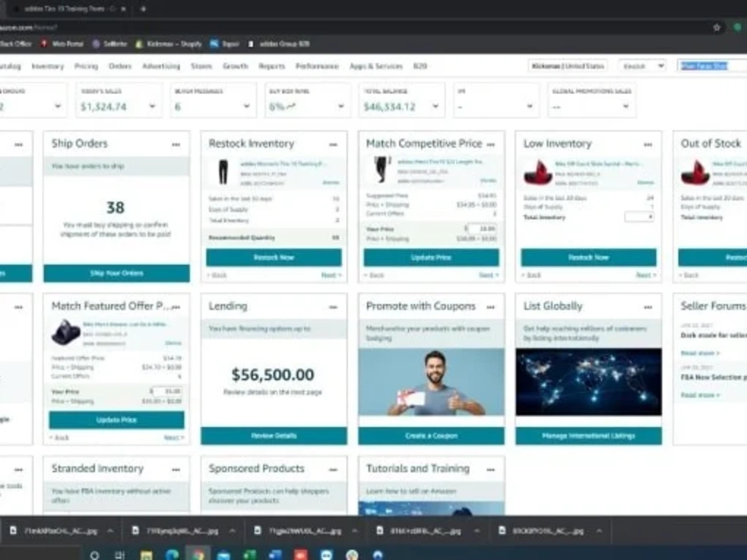The image size is (747, 560).
Task: Expand the Today's Sales $1,324.74 dropdown
Action: [x=152, y=106]
